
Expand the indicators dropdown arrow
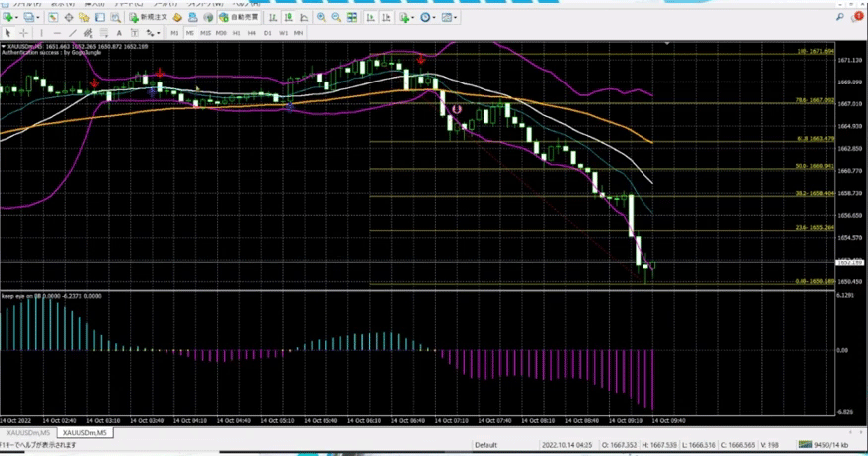tap(412, 18)
